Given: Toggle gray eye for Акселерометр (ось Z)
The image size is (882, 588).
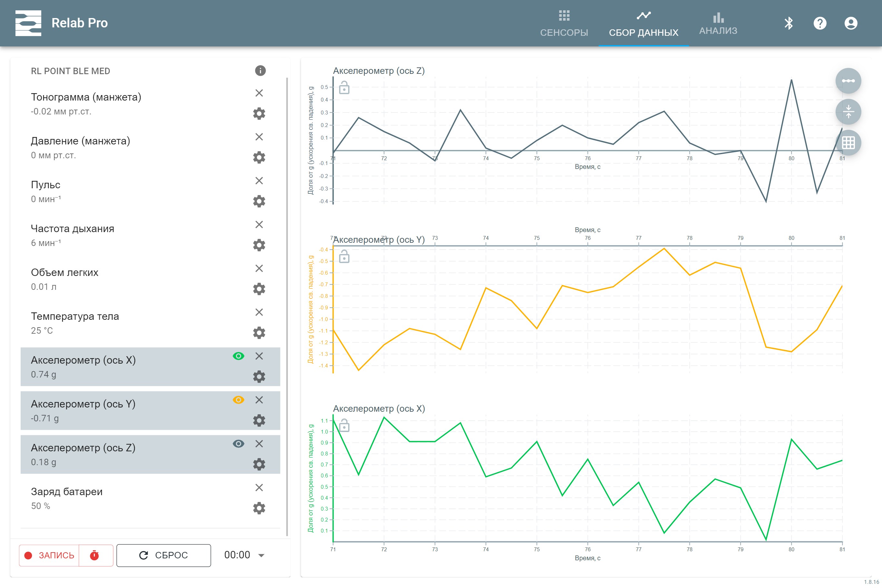Looking at the screenshot, I should coord(239,444).
